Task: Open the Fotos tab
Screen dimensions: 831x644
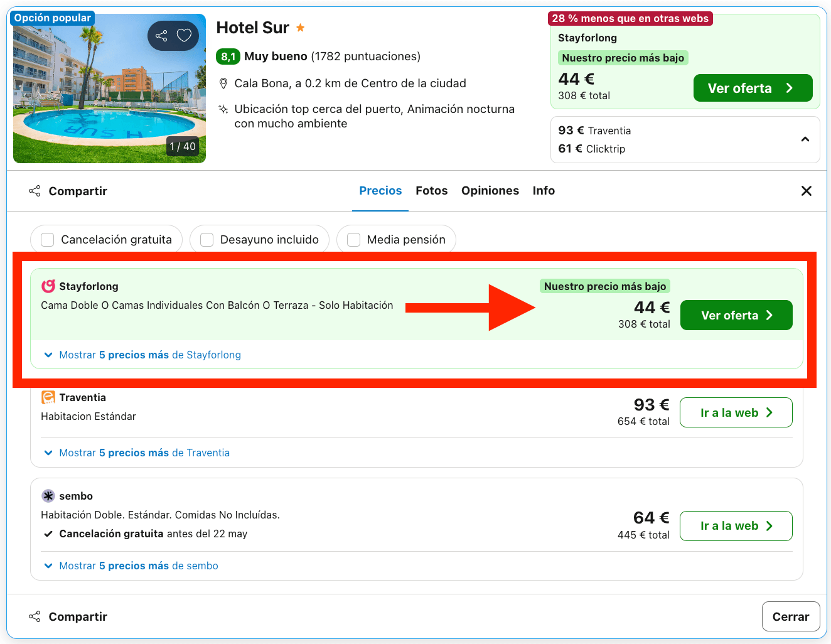Action: tap(432, 191)
